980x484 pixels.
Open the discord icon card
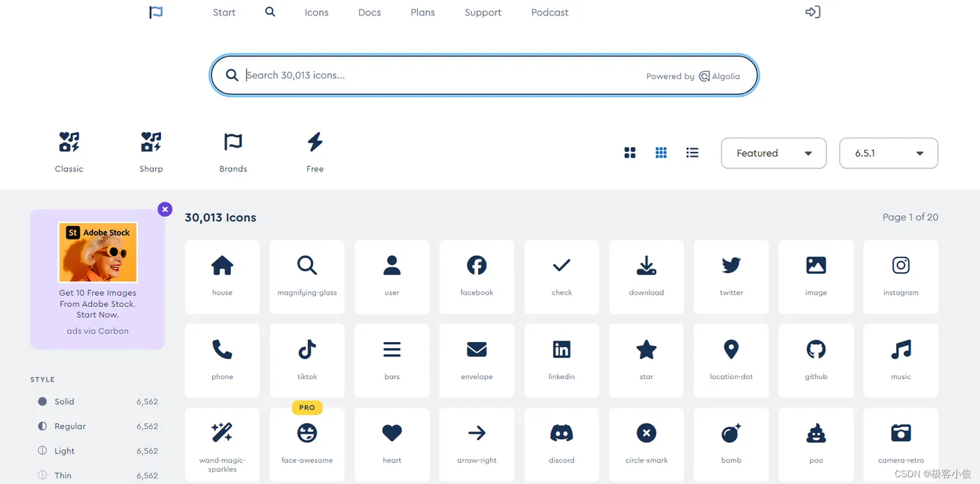[561, 445]
